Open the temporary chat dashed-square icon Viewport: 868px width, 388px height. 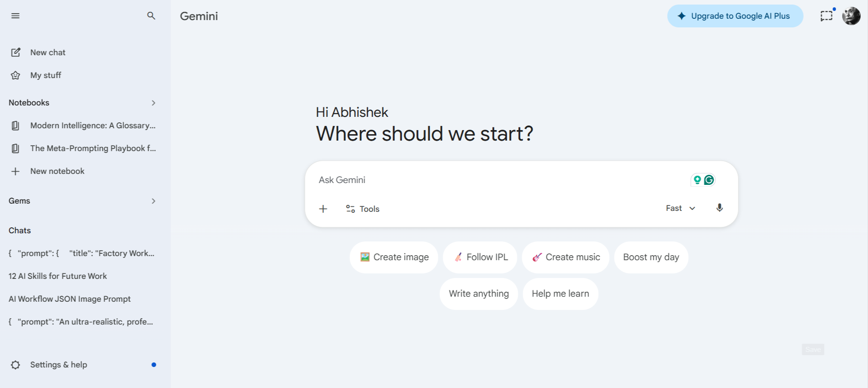tap(826, 16)
